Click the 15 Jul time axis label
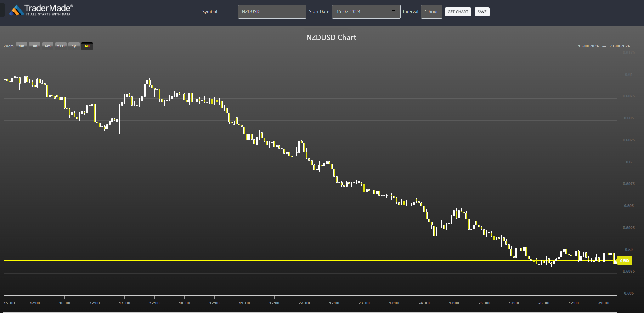Viewport: 644px width, 313px height. [x=9, y=303]
